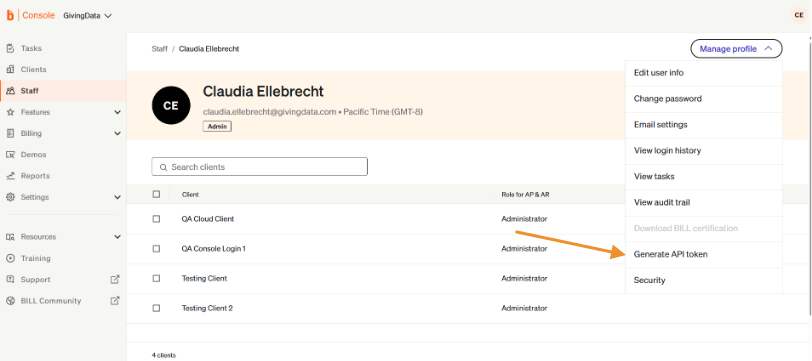Select Security menu item
812x361 pixels.
tap(703, 280)
